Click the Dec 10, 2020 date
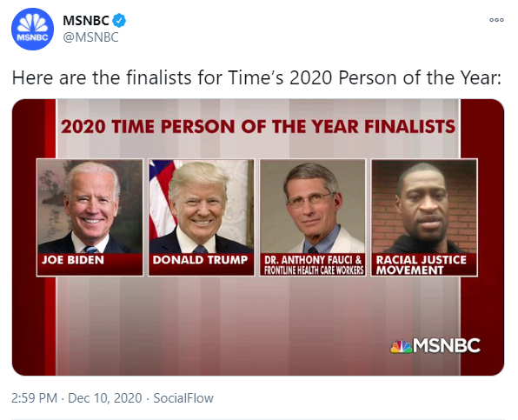 [x=104, y=398]
